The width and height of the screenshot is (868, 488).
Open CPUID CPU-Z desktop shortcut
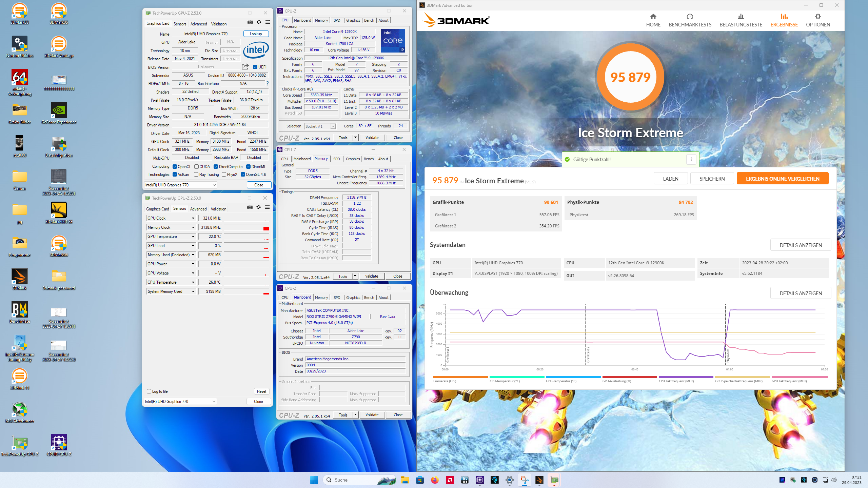[x=59, y=445]
